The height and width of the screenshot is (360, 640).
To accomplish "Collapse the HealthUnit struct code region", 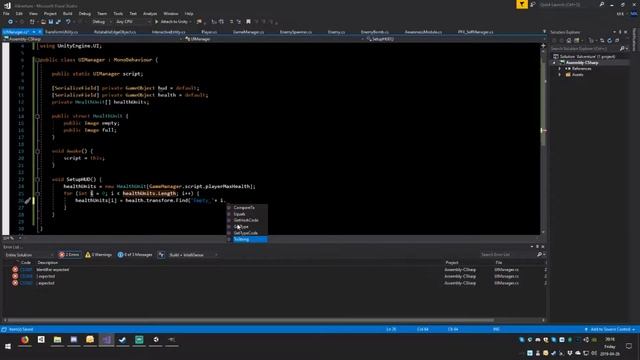I will pyautogui.click(x=37, y=116).
